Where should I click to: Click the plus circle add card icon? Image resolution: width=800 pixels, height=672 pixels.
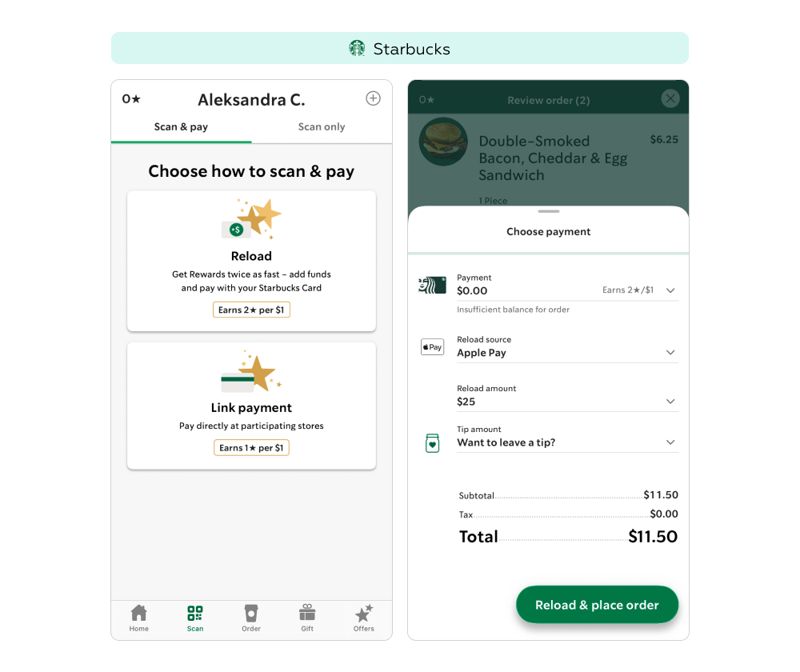click(x=373, y=98)
